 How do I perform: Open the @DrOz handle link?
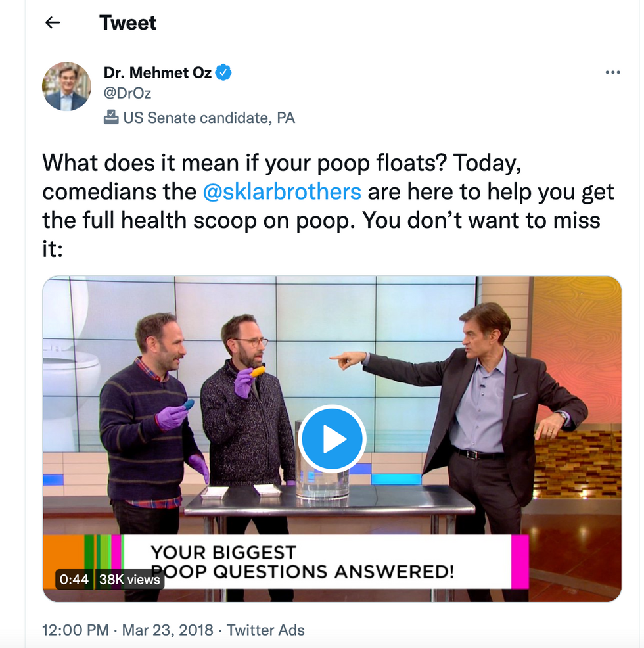point(127,93)
